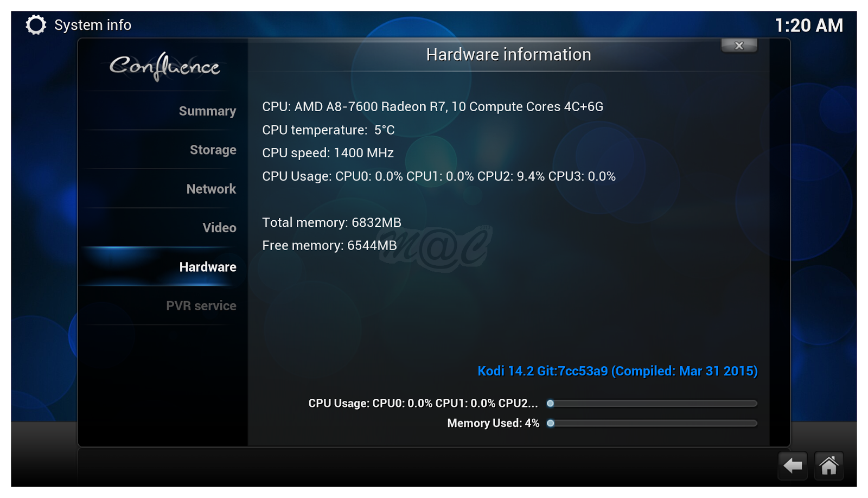The width and height of the screenshot is (868, 498).
Task: Click the back arrow icon
Action: [x=793, y=465]
